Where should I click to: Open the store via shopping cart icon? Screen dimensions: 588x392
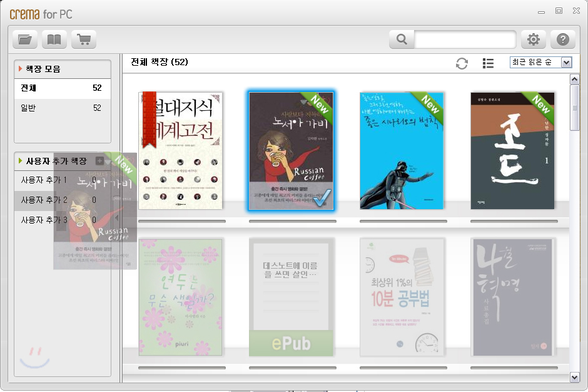pos(84,39)
